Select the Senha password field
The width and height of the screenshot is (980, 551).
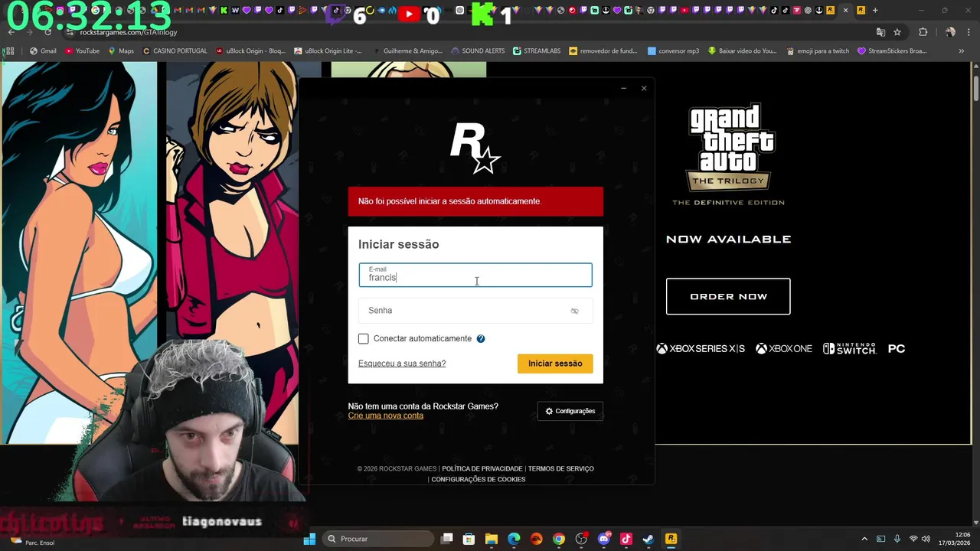pyautogui.click(x=475, y=311)
